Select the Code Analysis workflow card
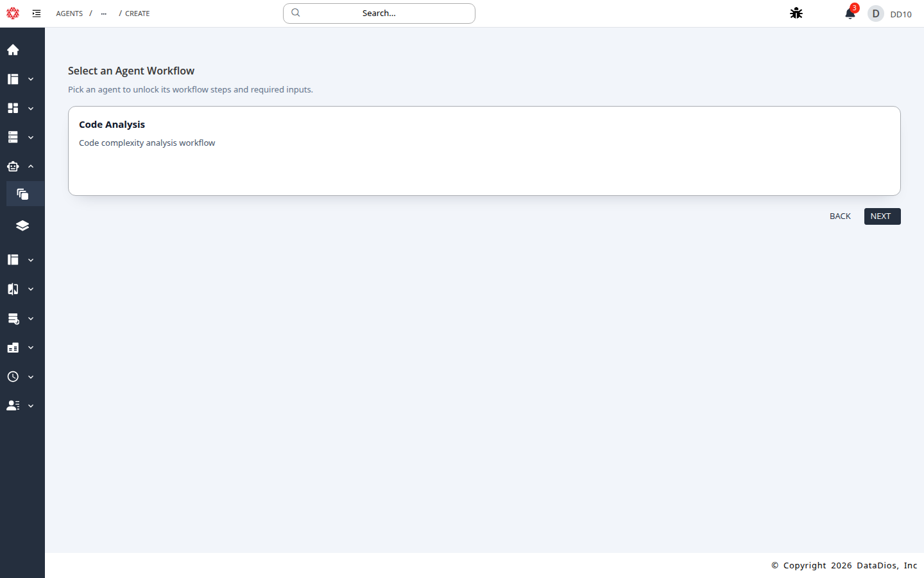 (x=484, y=151)
